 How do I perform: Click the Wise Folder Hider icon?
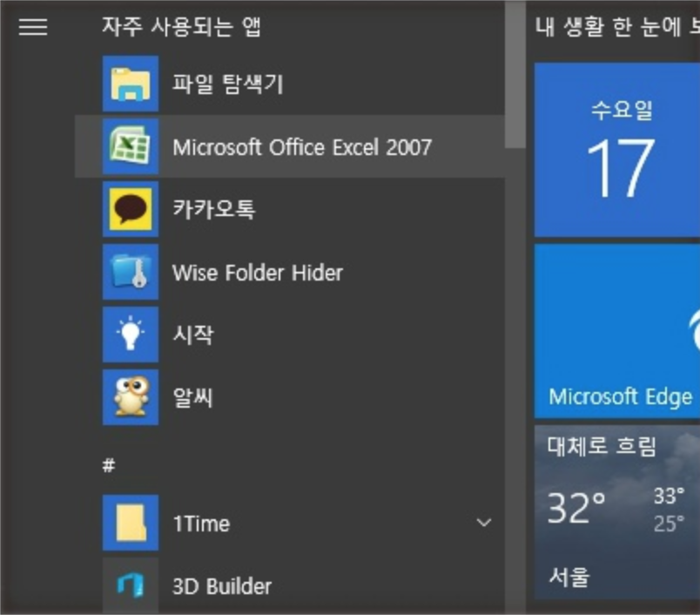131,272
